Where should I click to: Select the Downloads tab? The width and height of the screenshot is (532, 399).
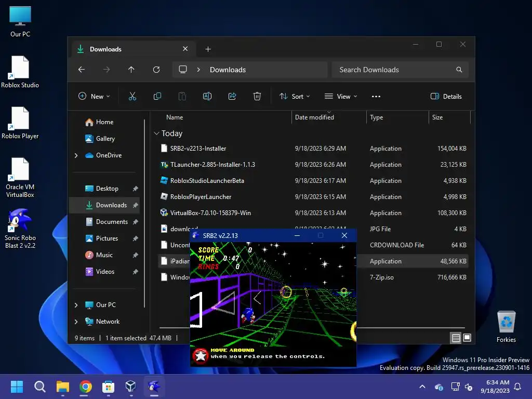(x=134, y=49)
